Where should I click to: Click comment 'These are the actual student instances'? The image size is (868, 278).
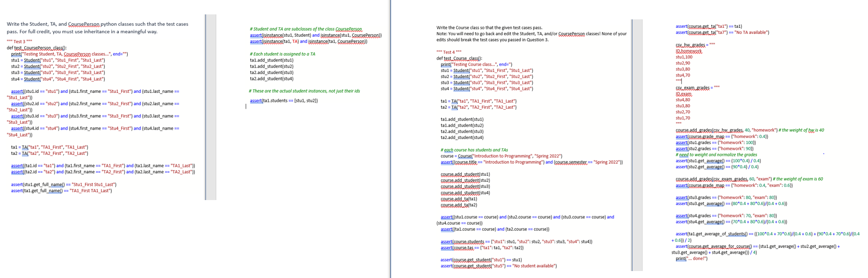(x=305, y=91)
